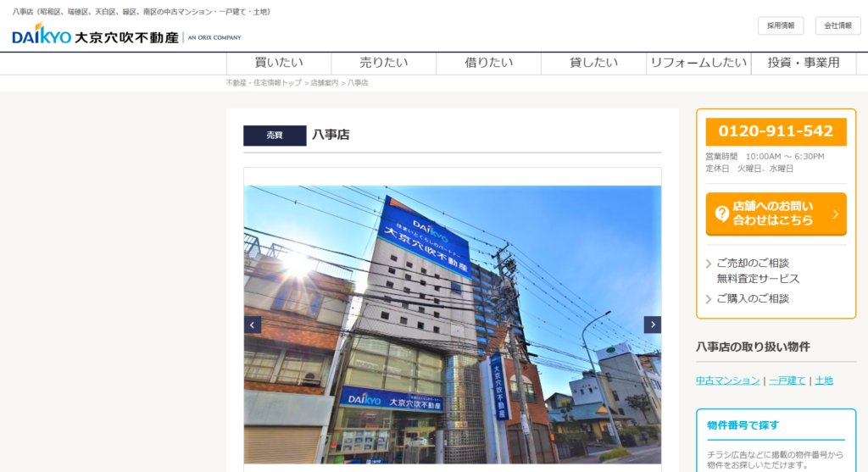This screenshot has height=472, width=868.
Task: Open the 貸したい menu
Action: (593, 63)
